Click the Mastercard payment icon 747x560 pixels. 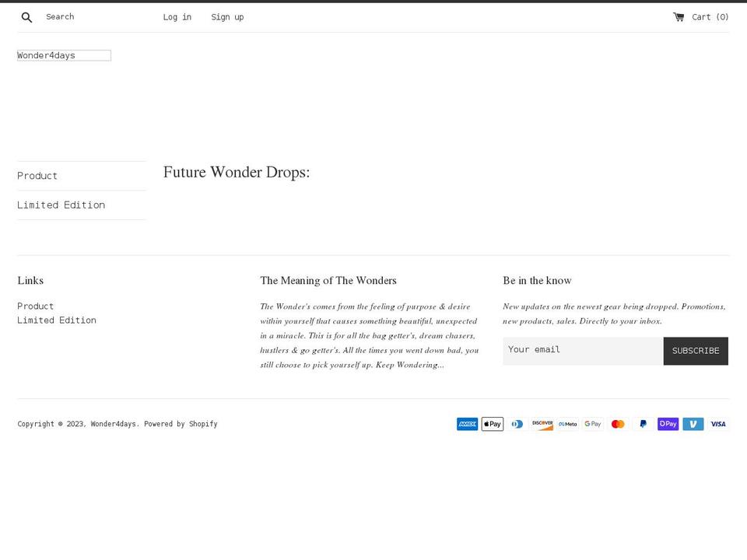click(618, 424)
